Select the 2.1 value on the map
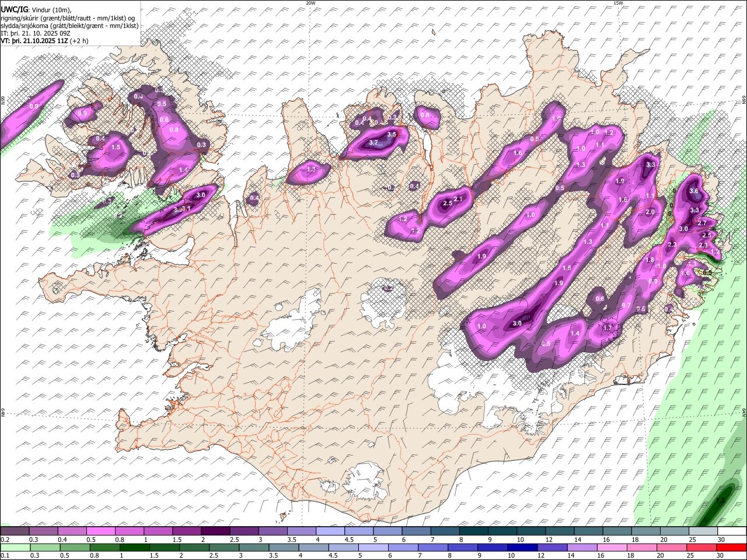The image size is (747, 560). (458, 199)
